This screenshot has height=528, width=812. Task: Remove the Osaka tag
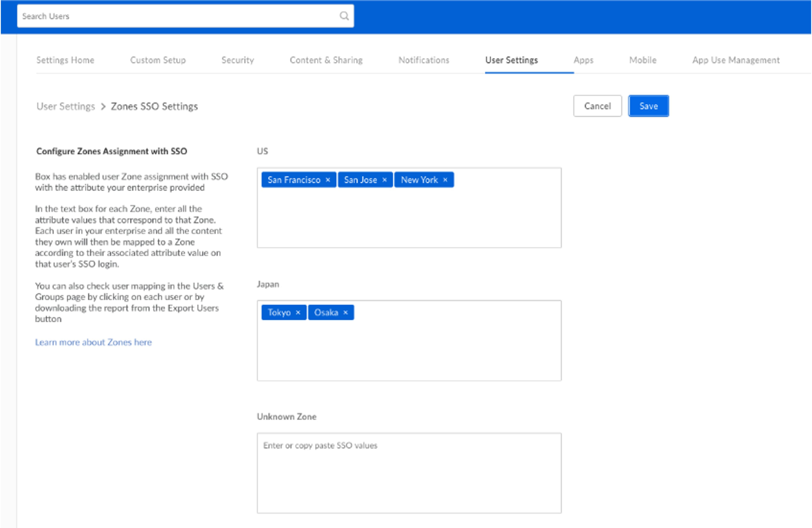click(x=346, y=313)
